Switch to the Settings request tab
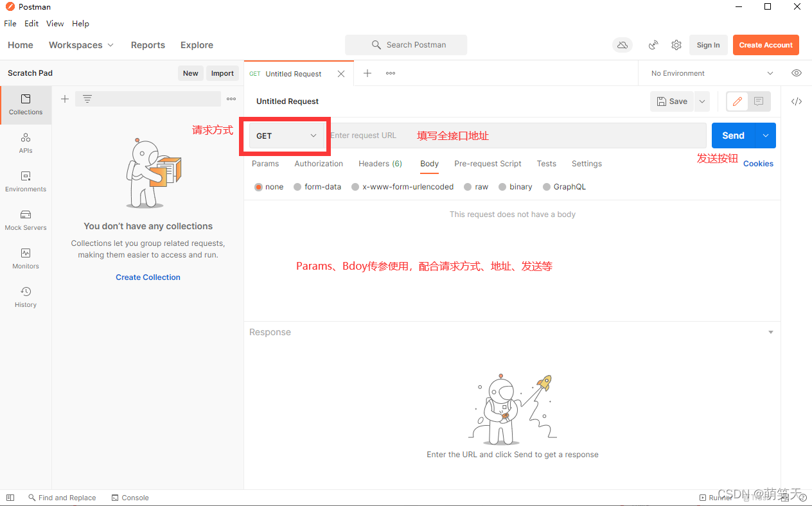The width and height of the screenshot is (812, 506). [587, 164]
